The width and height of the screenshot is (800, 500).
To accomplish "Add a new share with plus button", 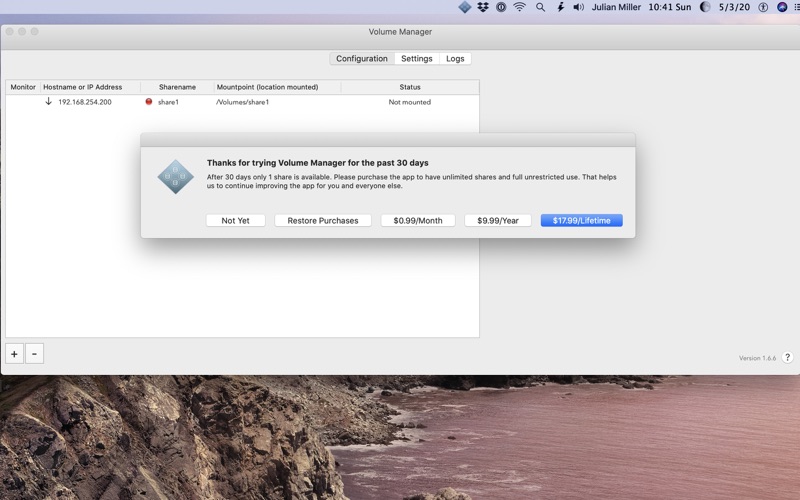I will tap(14, 354).
